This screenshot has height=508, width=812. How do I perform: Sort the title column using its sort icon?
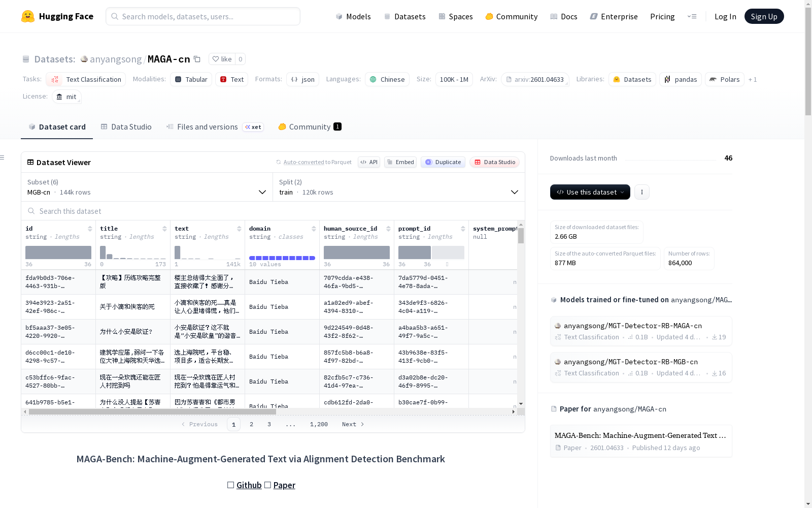(164, 229)
